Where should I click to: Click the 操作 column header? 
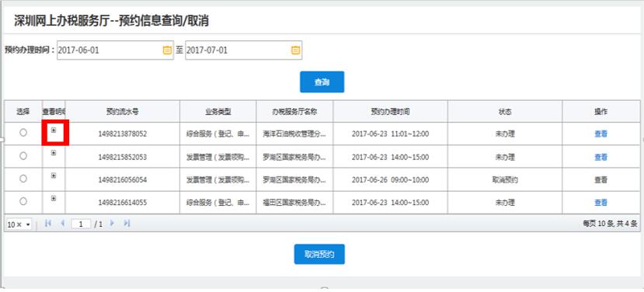pos(600,111)
